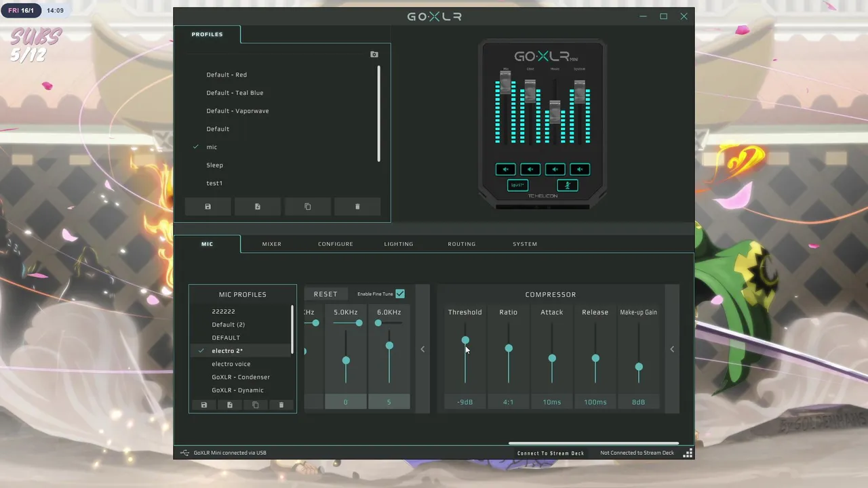Click the Ratio 4:1 value field
This screenshot has height=488, width=868.
[509, 402]
